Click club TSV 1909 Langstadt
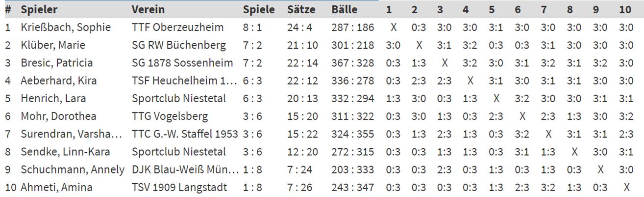 click(x=180, y=187)
